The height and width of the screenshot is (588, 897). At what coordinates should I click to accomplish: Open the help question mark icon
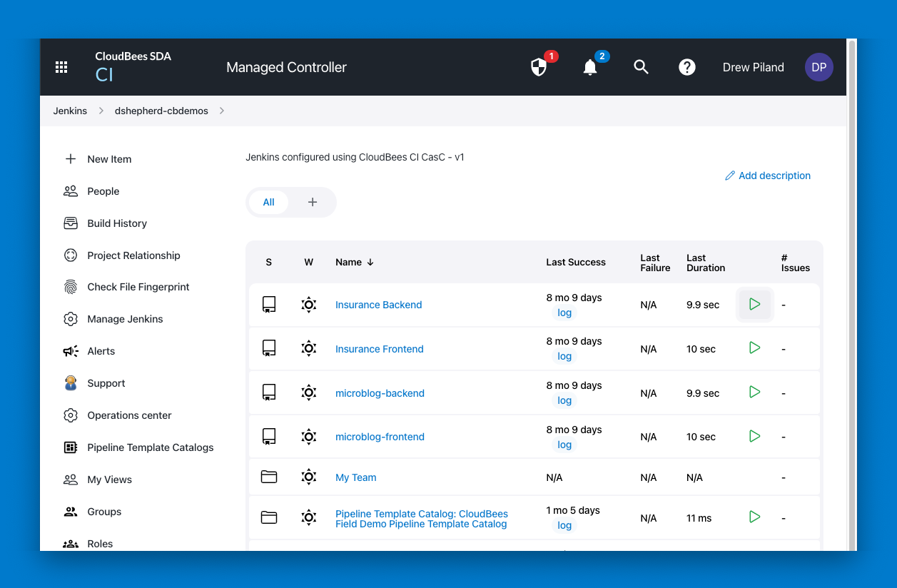click(686, 67)
